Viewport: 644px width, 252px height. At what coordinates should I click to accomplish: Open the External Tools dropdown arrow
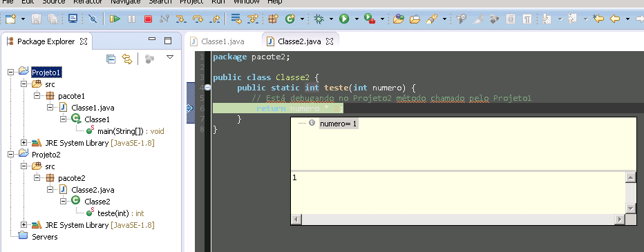pos(382,19)
